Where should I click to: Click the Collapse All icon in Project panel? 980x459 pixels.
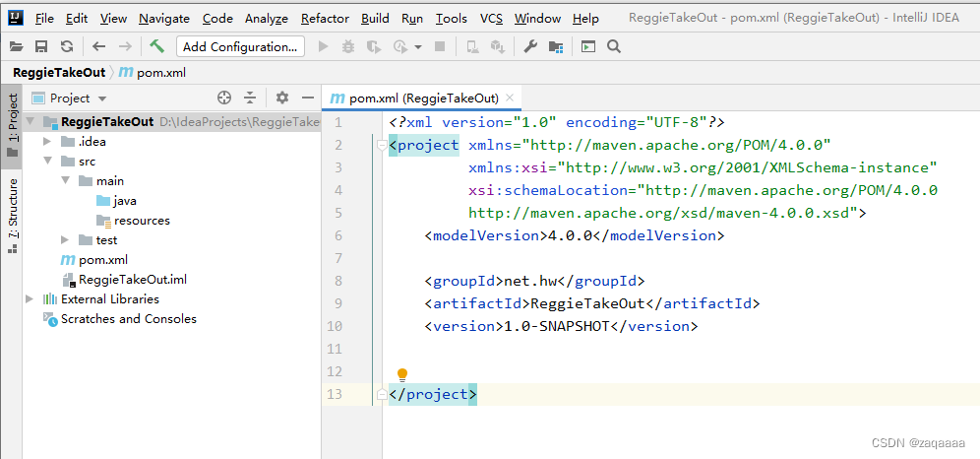pyautogui.click(x=250, y=98)
